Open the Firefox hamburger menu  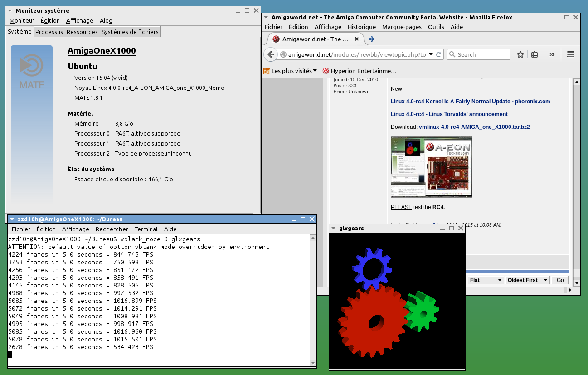pyautogui.click(x=571, y=54)
